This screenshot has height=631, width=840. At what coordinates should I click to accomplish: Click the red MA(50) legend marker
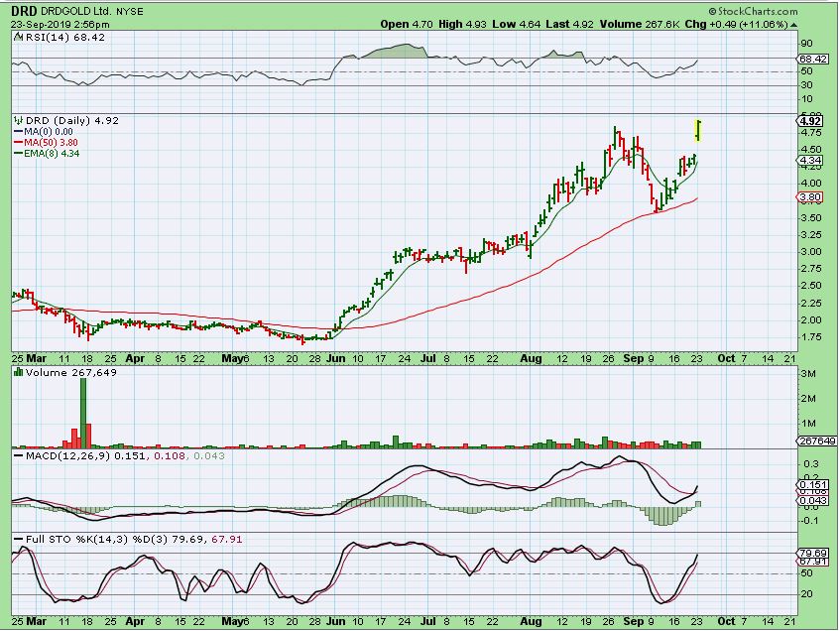17,142
